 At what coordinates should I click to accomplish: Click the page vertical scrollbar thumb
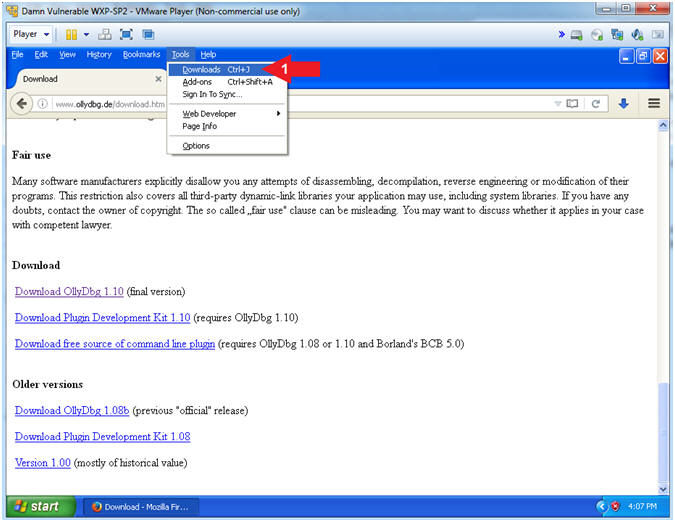[x=663, y=432]
